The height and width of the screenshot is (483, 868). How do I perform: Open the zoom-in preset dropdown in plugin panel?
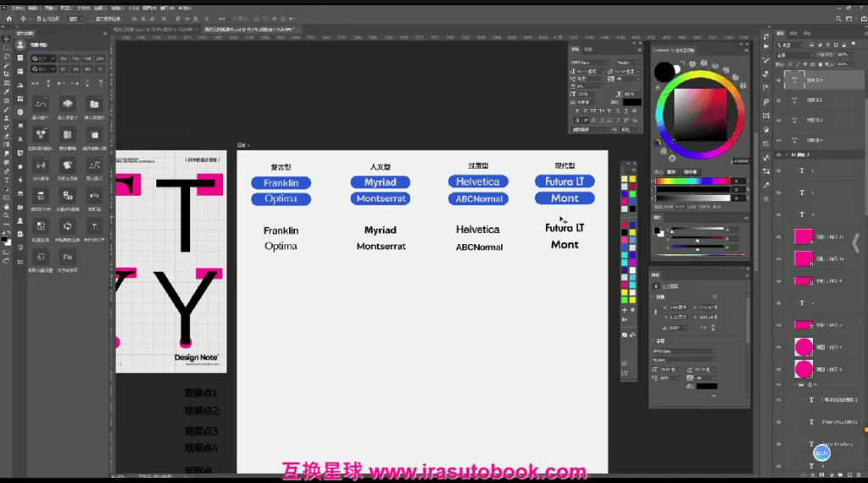(x=43, y=58)
